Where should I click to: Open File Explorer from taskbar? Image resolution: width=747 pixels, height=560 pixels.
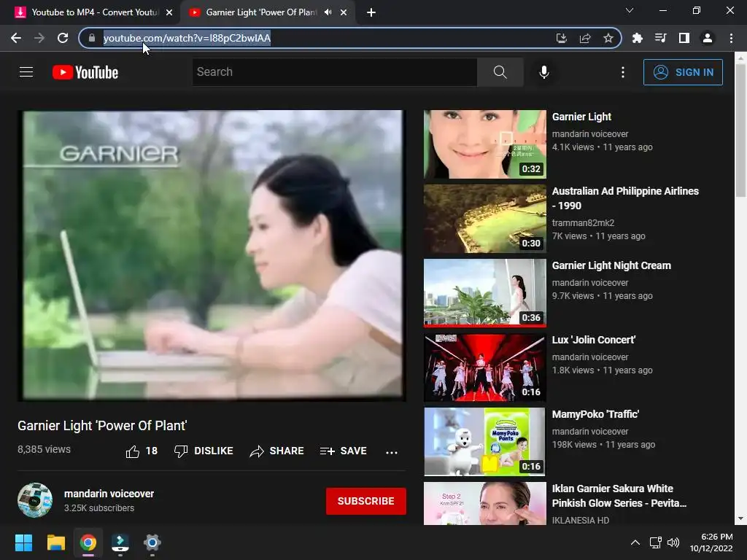55,542
